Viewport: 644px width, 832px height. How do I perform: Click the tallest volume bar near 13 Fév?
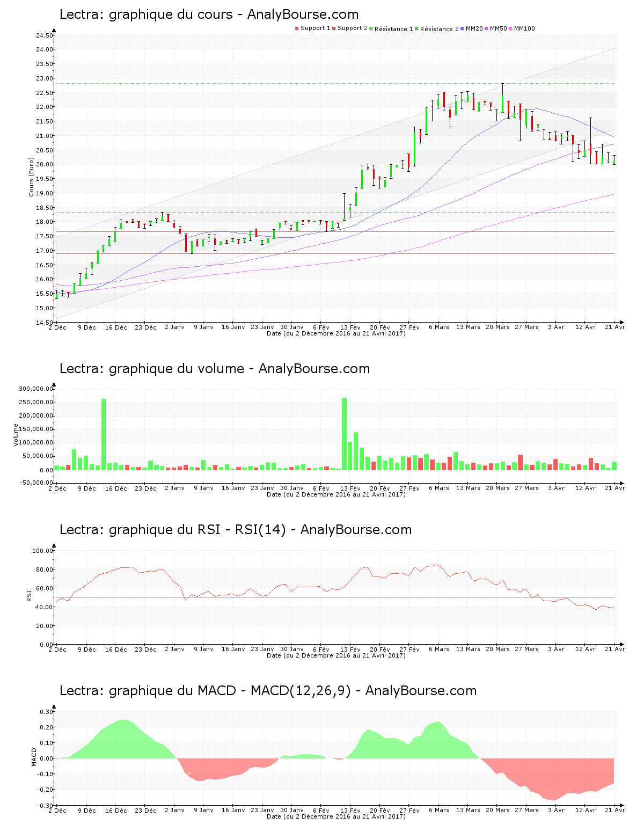click(344, 434)
